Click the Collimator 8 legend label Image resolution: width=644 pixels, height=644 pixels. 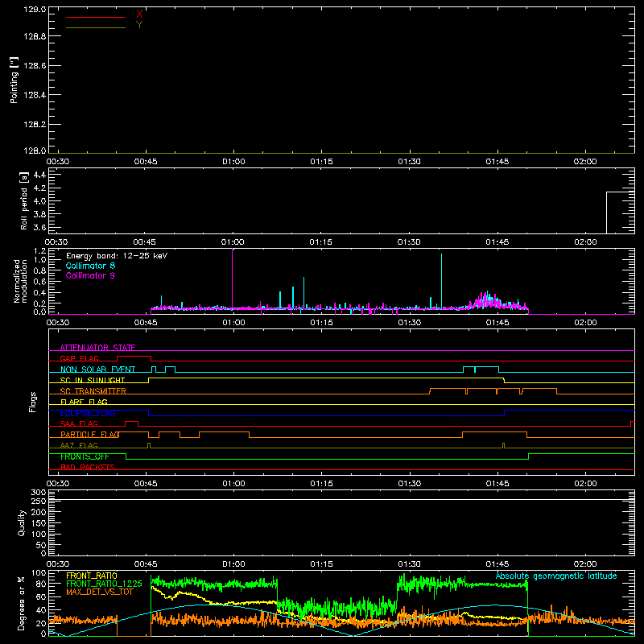coord(90,266)
